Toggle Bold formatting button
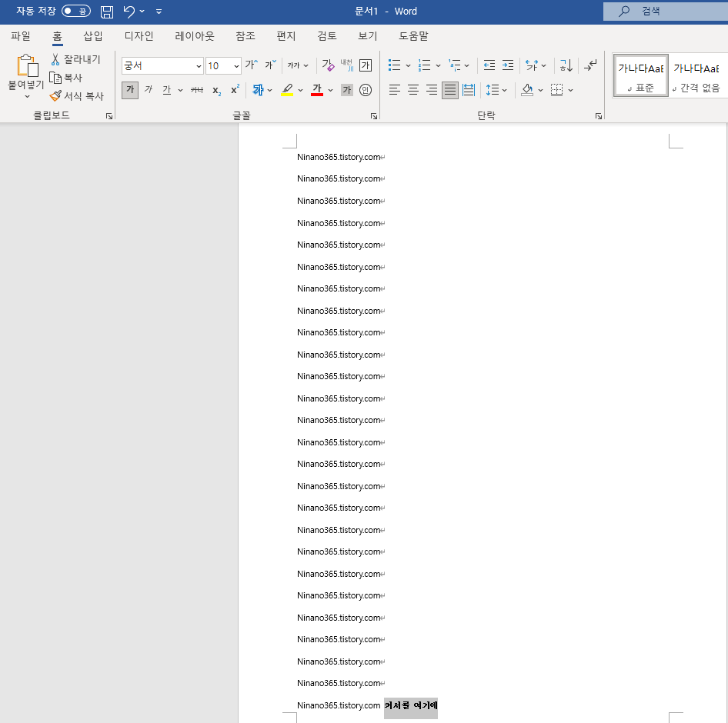This screenshot has height=723, width=728. 130,90
